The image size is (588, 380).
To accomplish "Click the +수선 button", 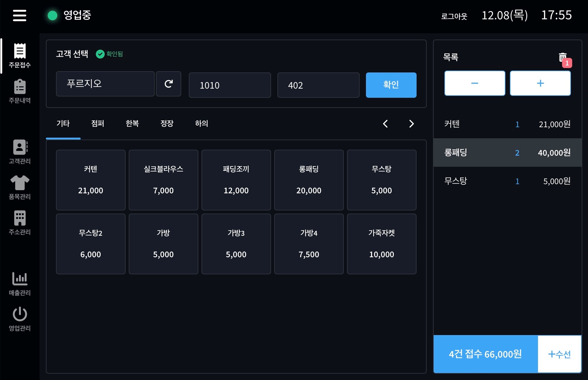I will (x=560, y=354).
